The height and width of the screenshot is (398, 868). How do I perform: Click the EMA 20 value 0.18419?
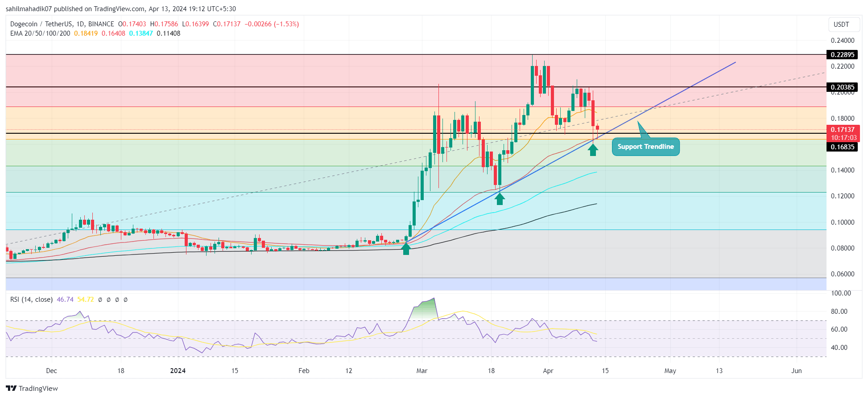pos(86,33)
